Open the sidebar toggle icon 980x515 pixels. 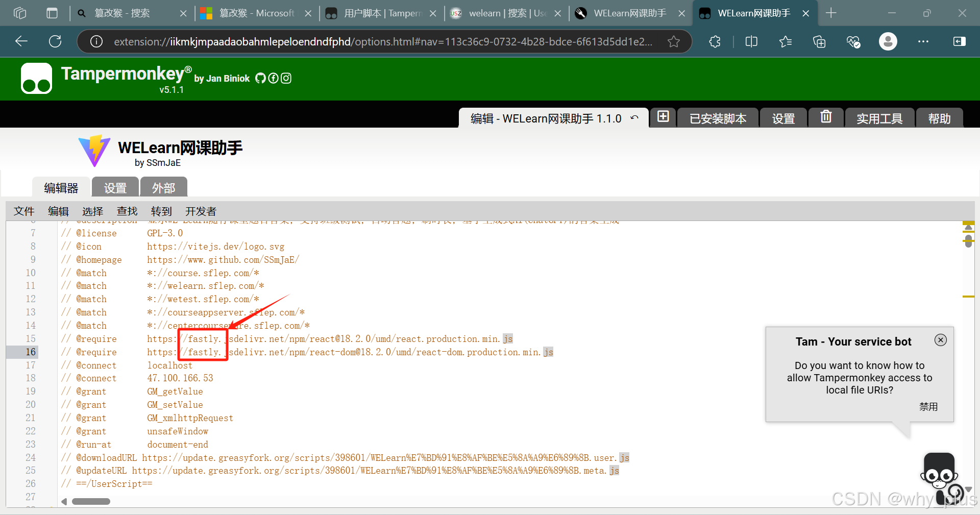coord(960,41)
